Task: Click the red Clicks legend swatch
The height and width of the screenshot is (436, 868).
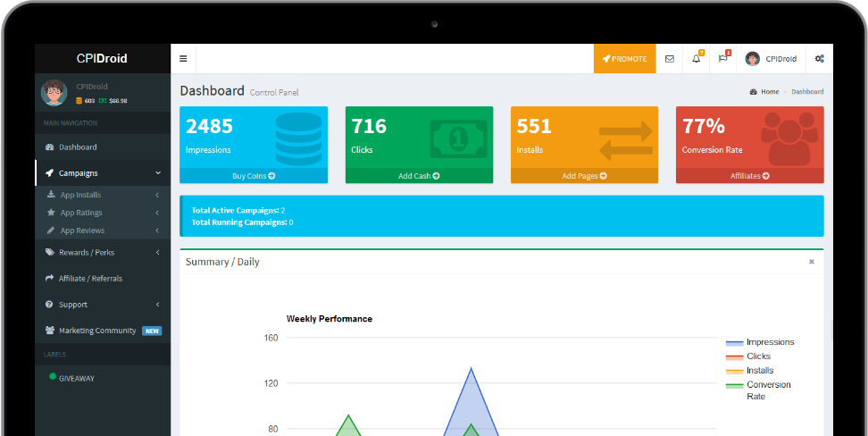Action: coord(734,357)
